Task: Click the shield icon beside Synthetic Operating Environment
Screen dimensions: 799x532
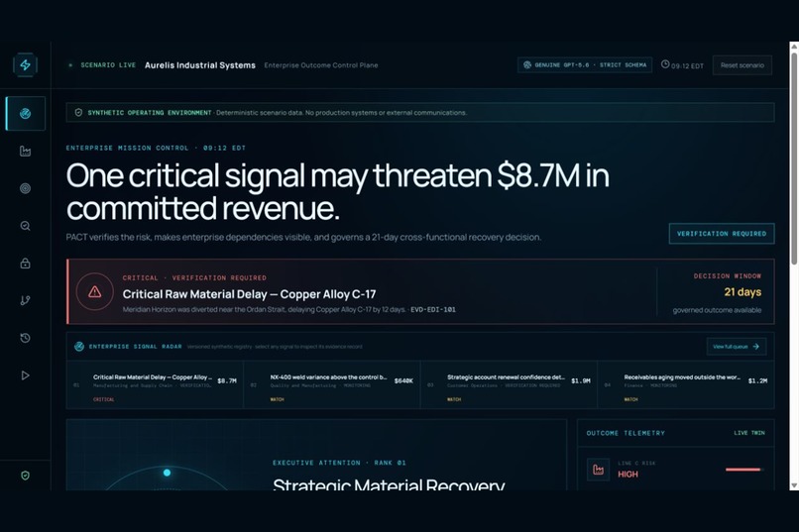Action: [78, 113]
